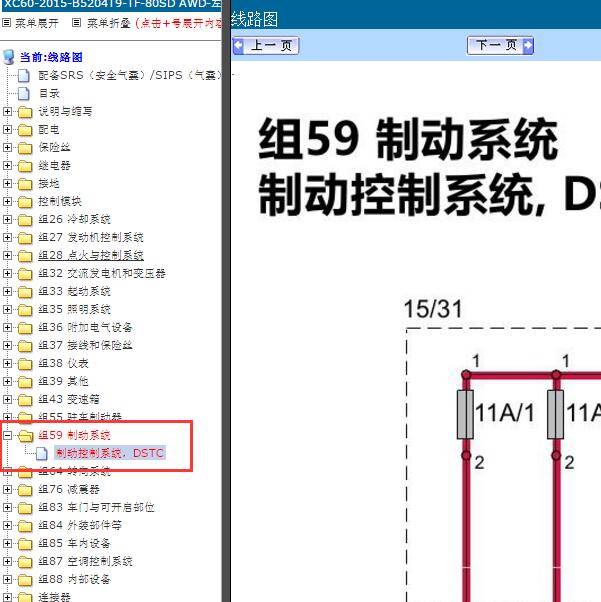Click the document icon beside 配备SRS entry
601x602 pixels.
click(x=24, y=76)
